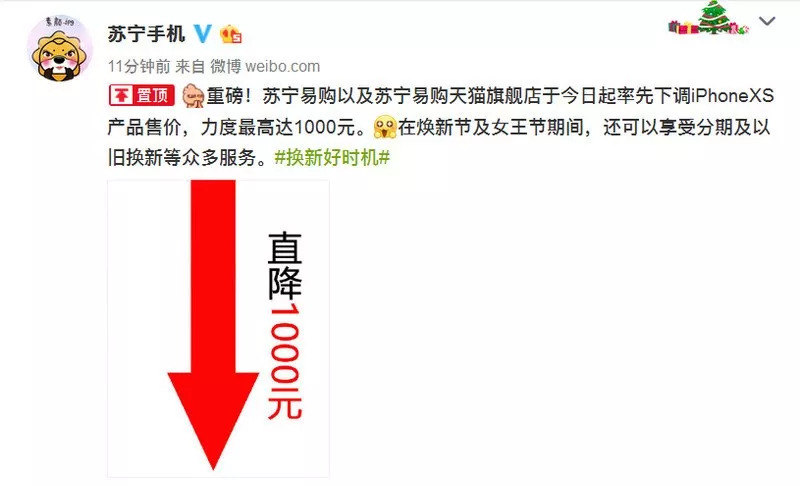Click the red 1000元 text in image
This screenshot has height=486, width=800.
(x=285, y=361)
